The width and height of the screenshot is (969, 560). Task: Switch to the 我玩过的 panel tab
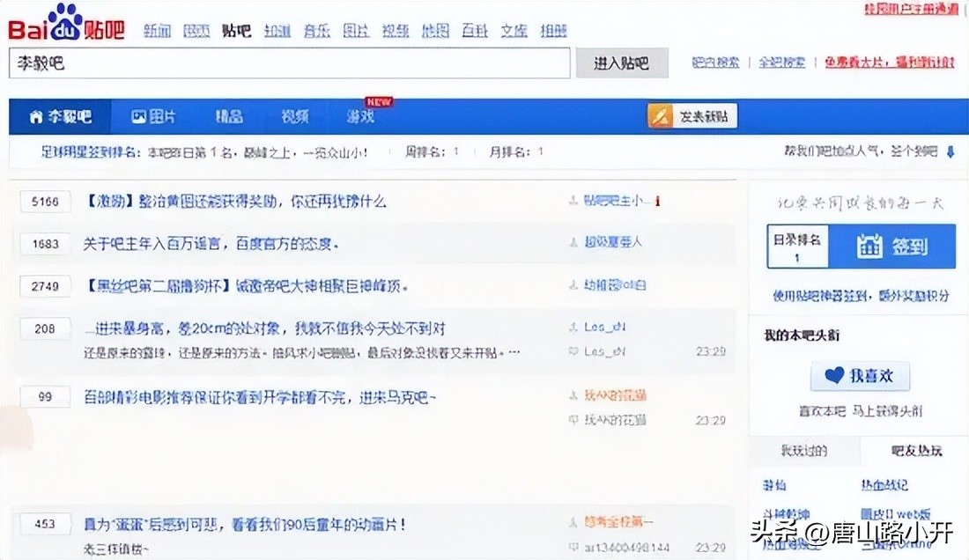pos(804,450)
